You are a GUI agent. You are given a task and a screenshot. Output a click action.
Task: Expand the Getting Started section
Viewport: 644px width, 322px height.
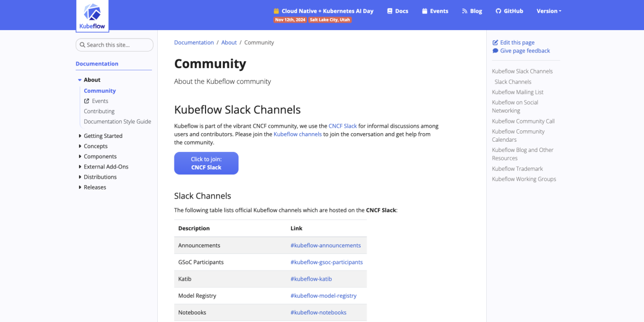79,136
